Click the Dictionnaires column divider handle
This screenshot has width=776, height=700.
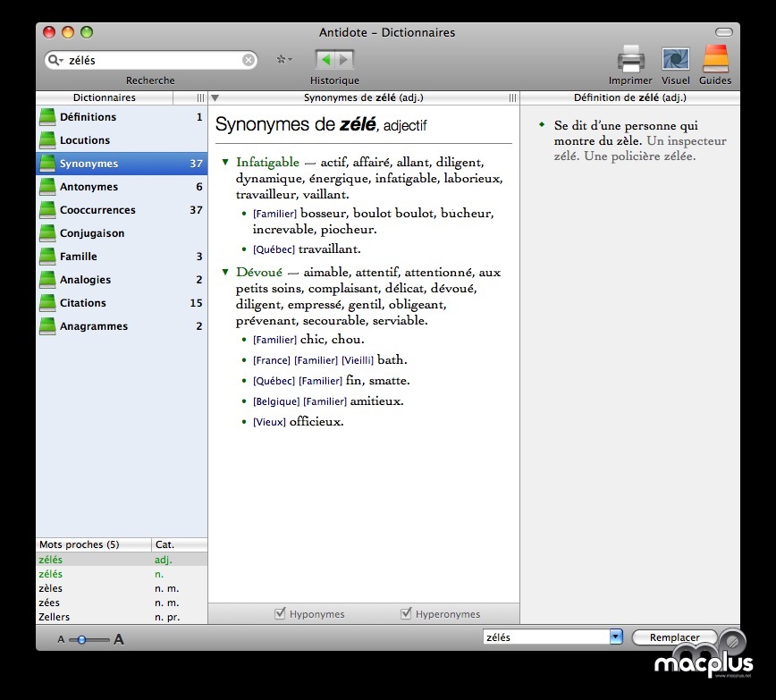tap(200, 98)
